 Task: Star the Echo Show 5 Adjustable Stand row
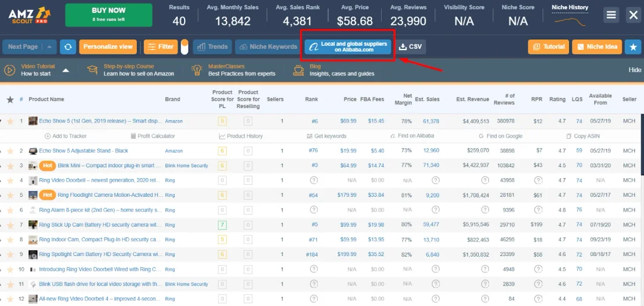pyautogui.click(x=10, y=151)
